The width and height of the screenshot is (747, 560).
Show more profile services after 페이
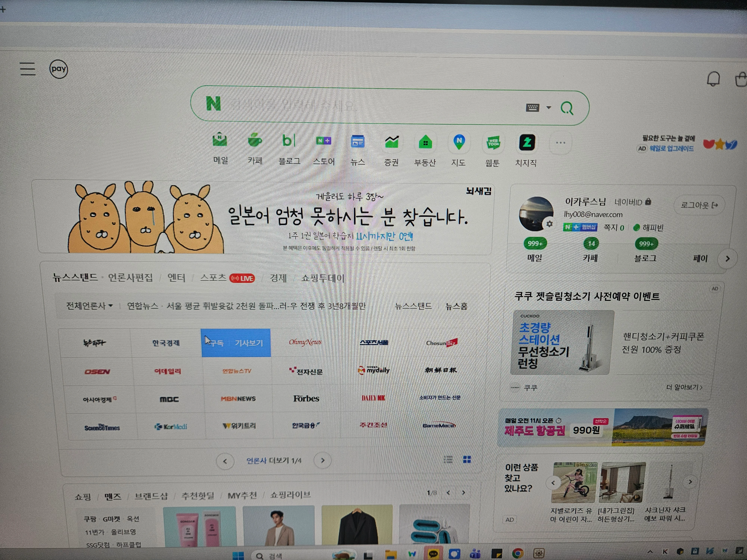click(728, 259)
